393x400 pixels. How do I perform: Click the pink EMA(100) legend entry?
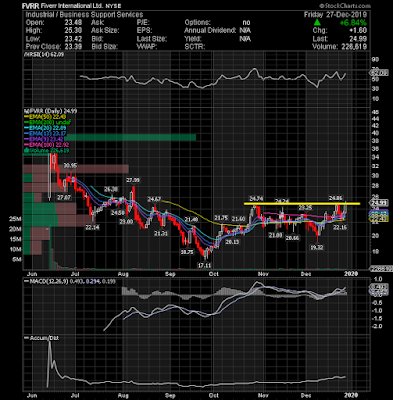coord(46,145)
